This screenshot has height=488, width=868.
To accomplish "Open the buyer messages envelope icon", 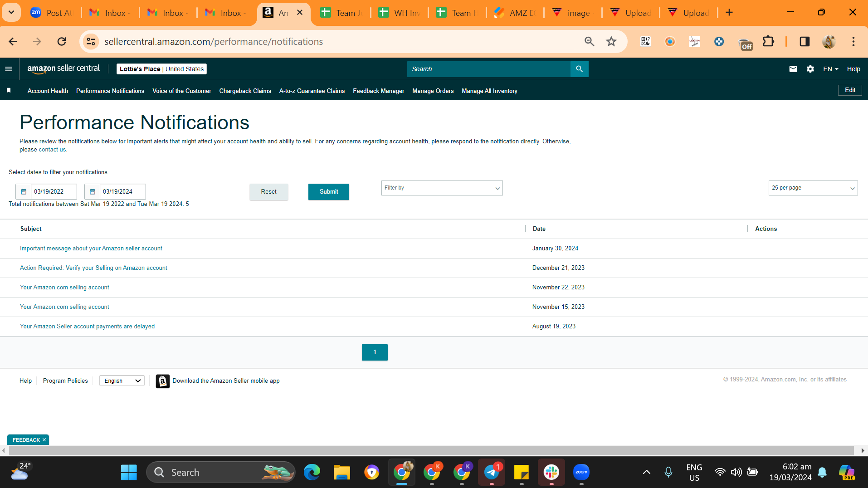I will pyautogui.click(x=793, y=69).
